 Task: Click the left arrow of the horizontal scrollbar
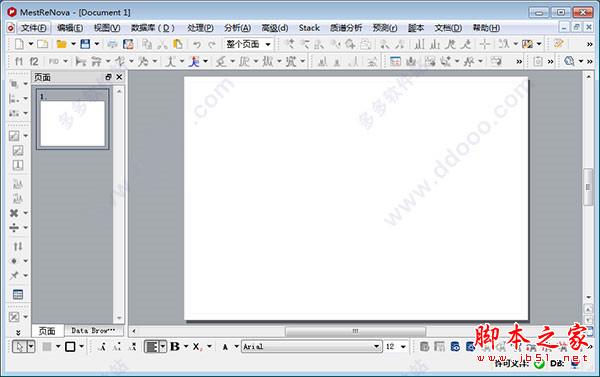click(134, 331)
